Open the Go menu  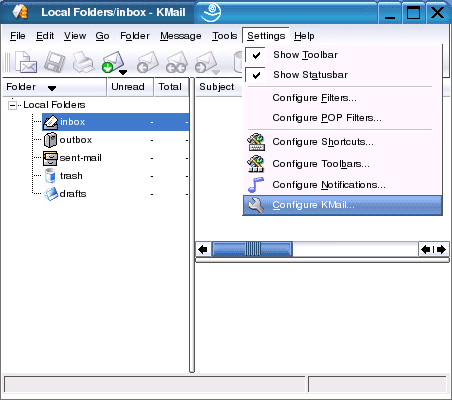[102, 36]
